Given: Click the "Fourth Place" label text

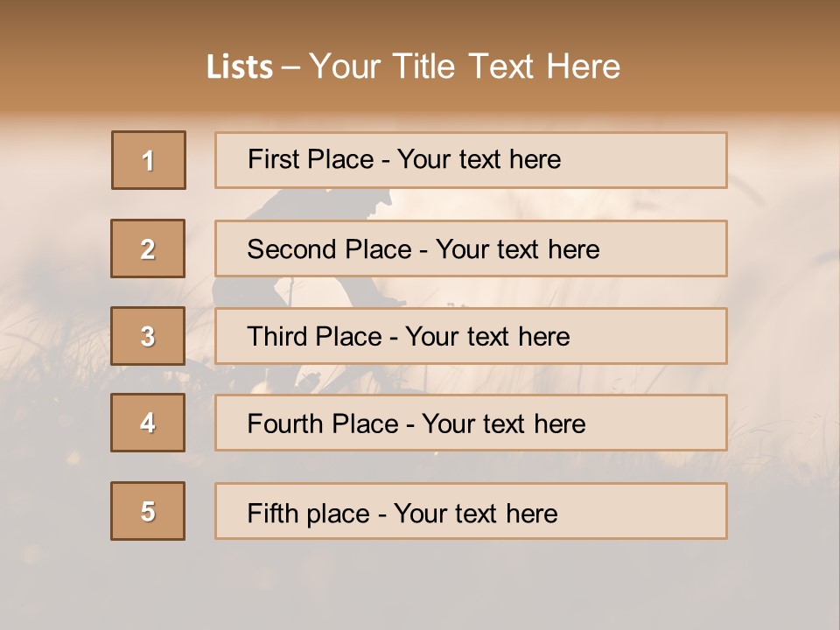Looking at the screenshot, I should (x=321, y=424).
